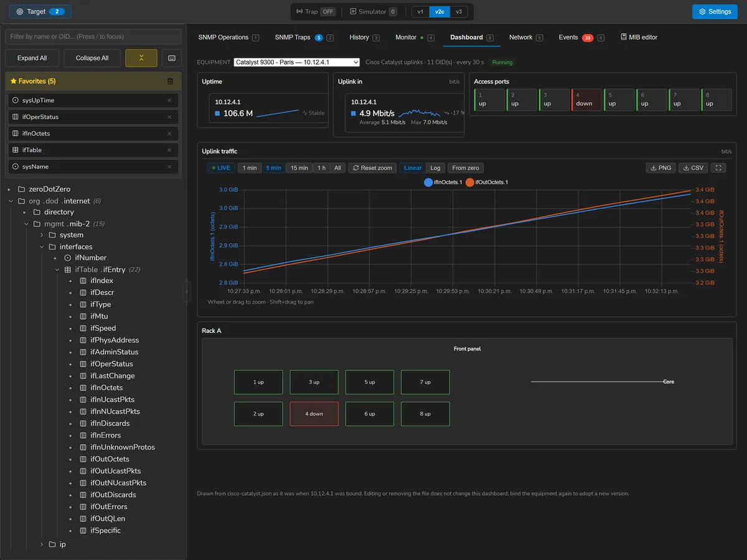Set time range to 1 h

[x=321, y=168]
